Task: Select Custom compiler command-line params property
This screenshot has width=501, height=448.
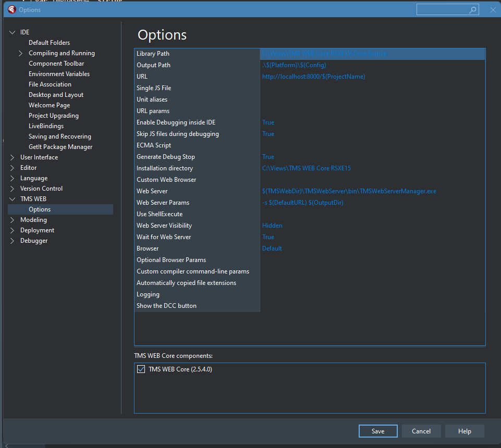Action: pyautogui.click(x=197, y=272)
